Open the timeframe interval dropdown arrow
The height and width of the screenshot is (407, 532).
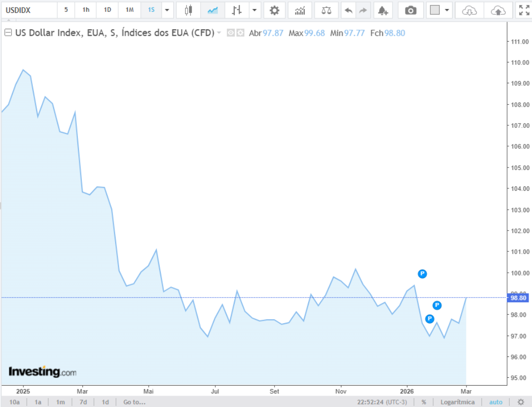(167, 10)
